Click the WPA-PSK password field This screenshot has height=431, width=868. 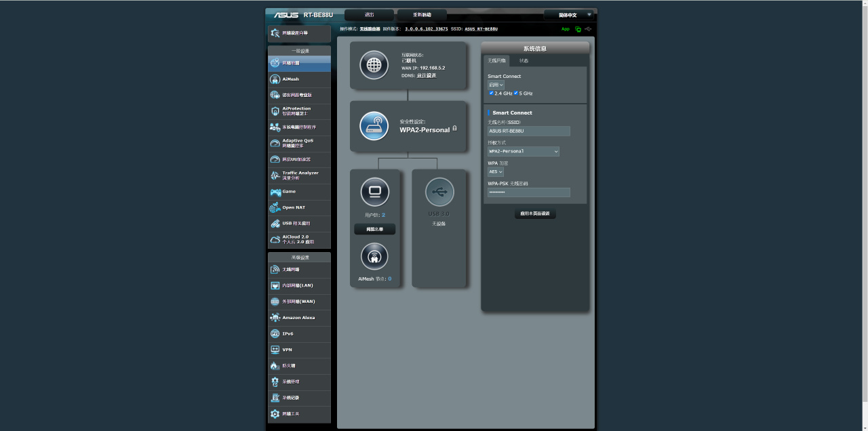[x=529, y=192]
